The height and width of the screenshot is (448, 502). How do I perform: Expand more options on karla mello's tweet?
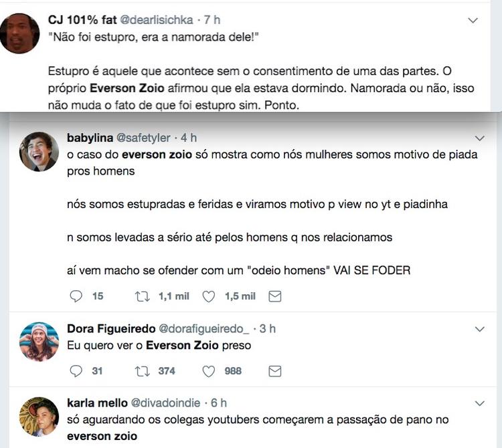[x=479, y=403]
